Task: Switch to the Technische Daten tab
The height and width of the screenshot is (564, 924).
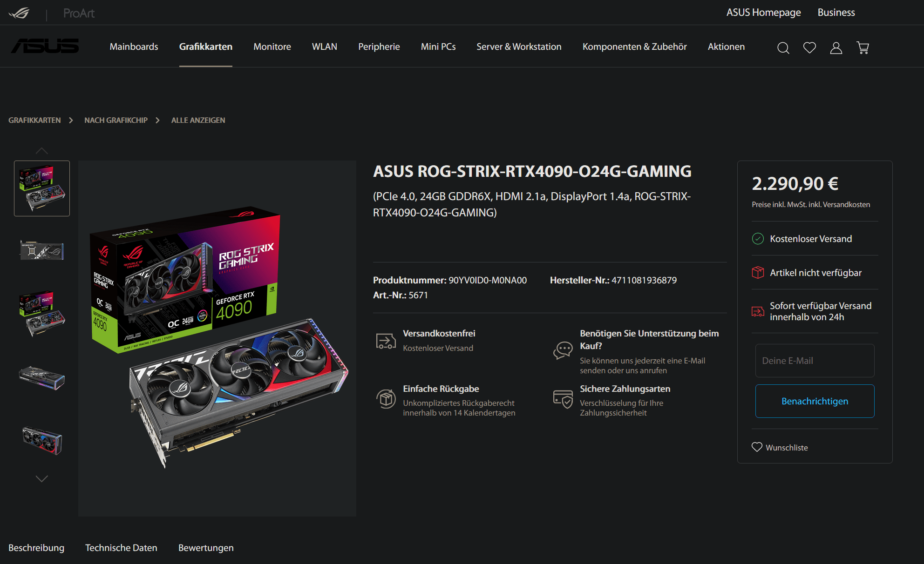Action: click(121, 548)
